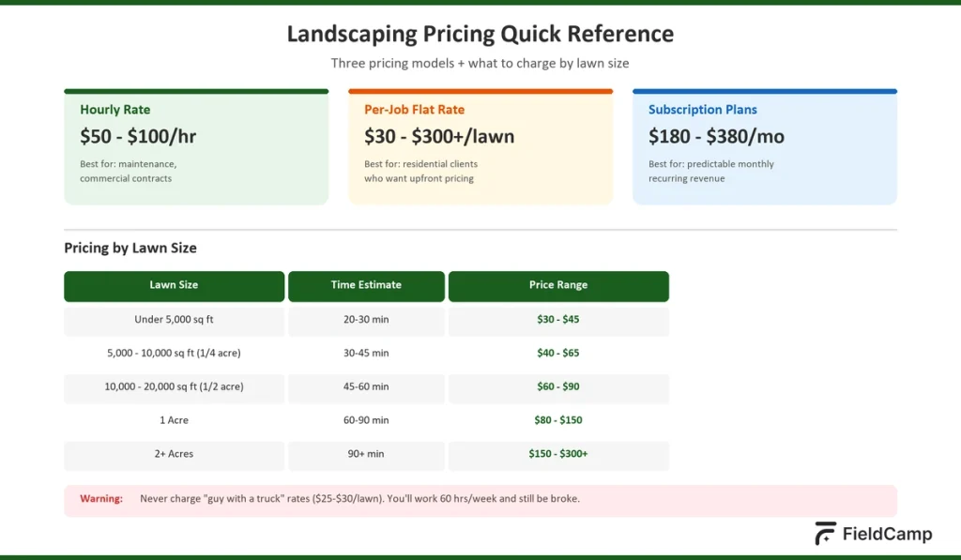Screen dimensions: 961x560
Task: Click the FieldCamp logo icon
Action: point(824,533)
